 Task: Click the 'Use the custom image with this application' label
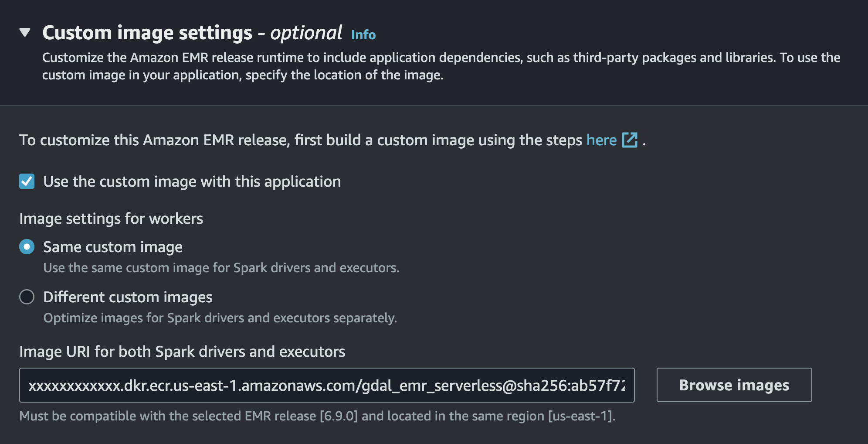[192, 181]
